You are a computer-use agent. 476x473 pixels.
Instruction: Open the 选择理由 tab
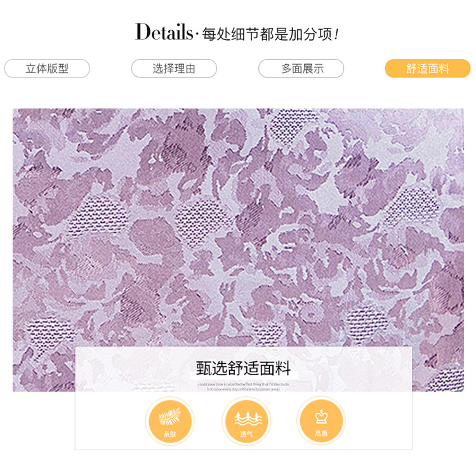tap(174, 69)
